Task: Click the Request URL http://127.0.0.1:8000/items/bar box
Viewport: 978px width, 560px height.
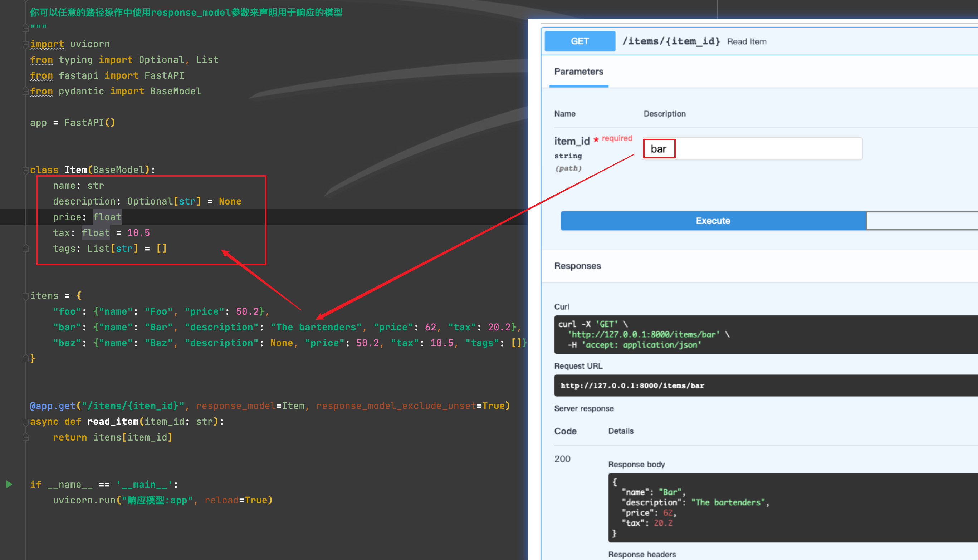Action: click(x=766, y=385)
